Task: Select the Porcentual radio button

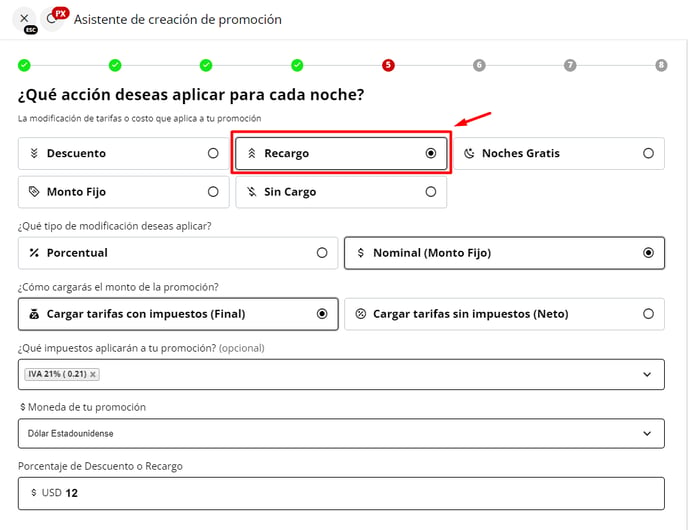Action: [322, 253]
